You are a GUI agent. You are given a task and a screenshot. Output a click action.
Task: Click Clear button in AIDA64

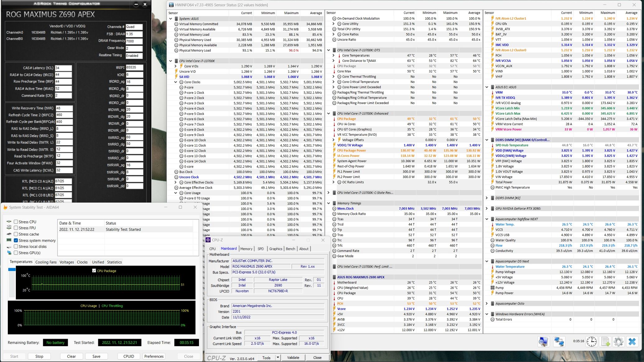click(72, 356)
